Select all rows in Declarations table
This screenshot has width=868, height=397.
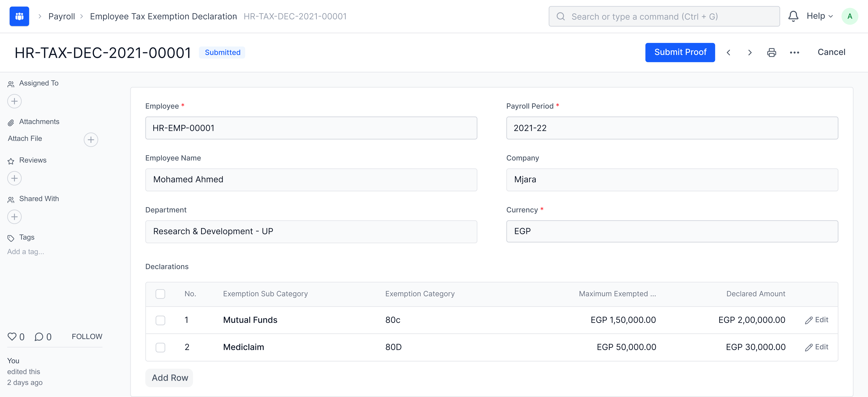click(x=160, y=294)
